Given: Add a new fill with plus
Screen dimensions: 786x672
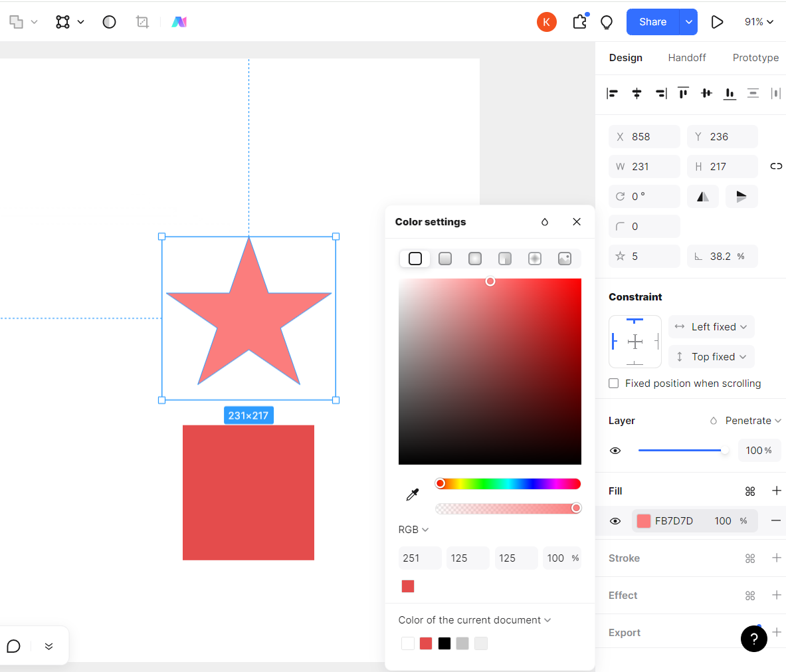Looking at the screenshot, I should point(777,491).
